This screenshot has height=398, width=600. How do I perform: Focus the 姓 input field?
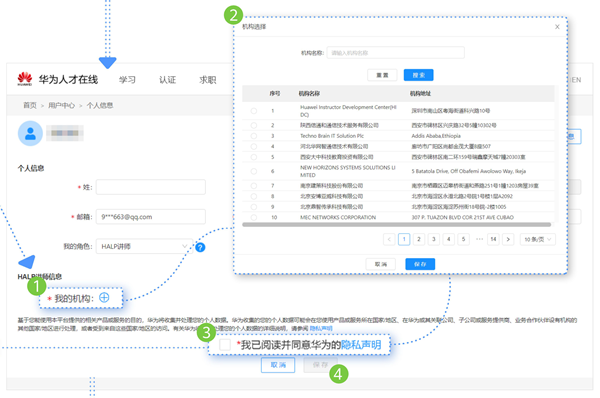pyautogui.click(x=151, y=187)
